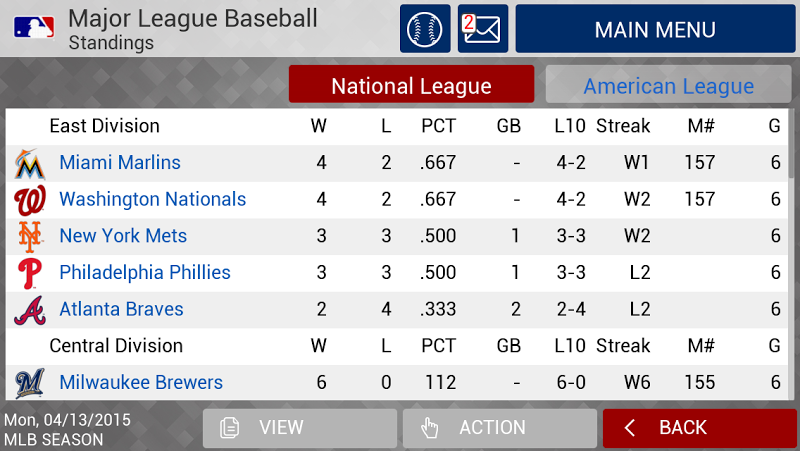
Task: Click the Atlanta Braves logo
Action: point(30,310)
